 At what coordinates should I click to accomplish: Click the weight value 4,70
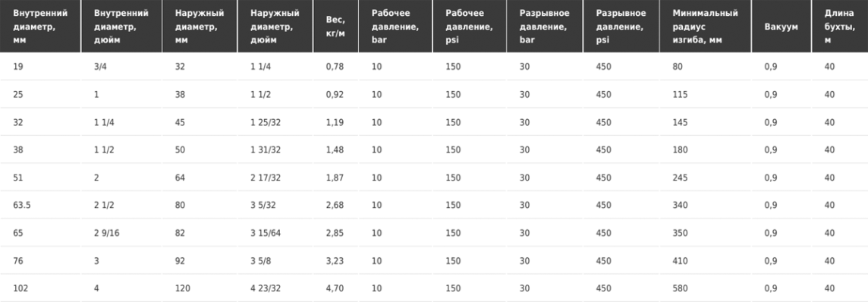[x=335, y=288]
